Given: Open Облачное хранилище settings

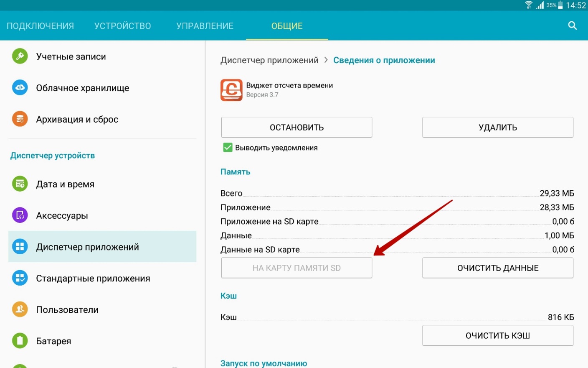Looking at the screenshot, I should pyautogui.click(x=102, y=88).
